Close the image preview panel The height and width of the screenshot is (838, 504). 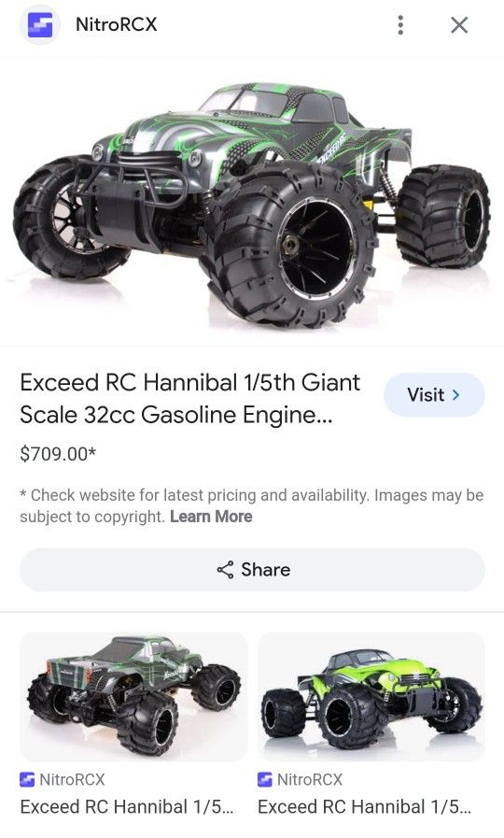point(459,25)
